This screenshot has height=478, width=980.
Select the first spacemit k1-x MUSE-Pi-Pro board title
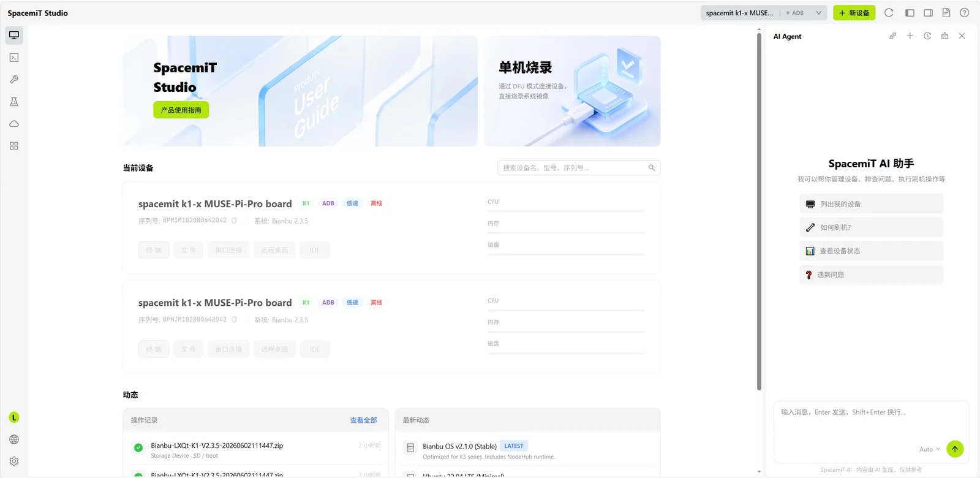coord(215,204)
